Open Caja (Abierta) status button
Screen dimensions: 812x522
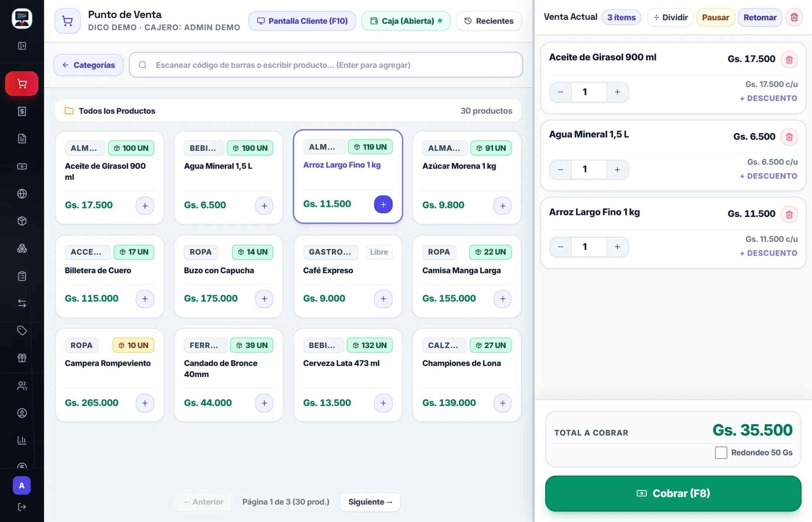(x=406, y=21)
